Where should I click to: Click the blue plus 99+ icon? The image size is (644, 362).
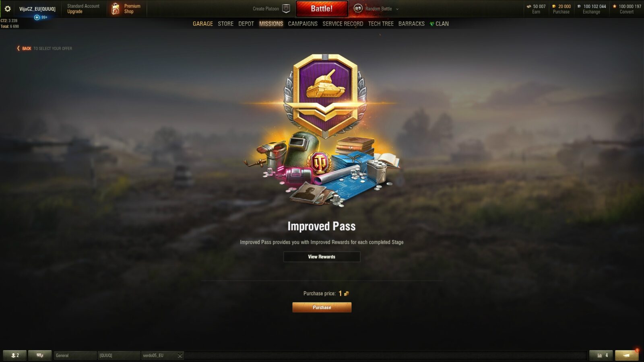coord(41,17)
